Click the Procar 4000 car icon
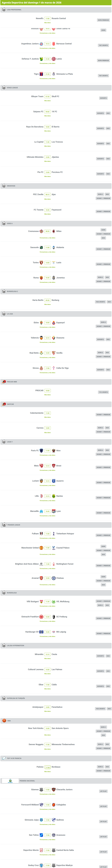The image size is (112, 868). pos(4,382)
